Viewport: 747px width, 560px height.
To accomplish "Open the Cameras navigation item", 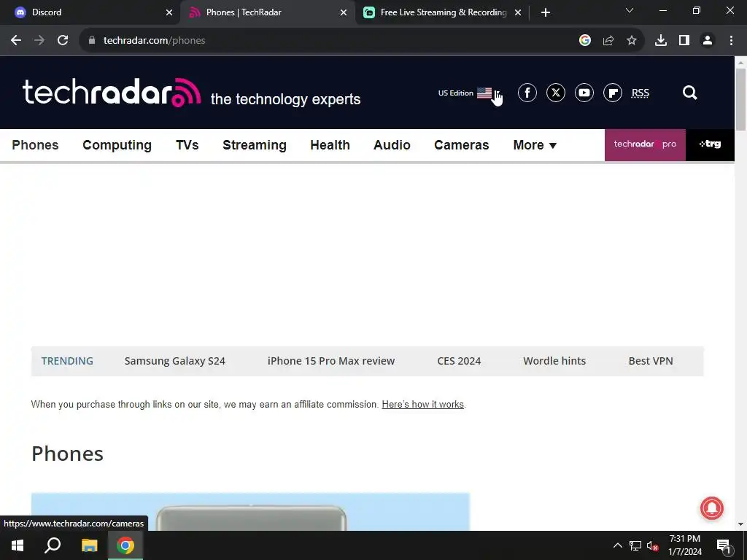I will [x=462, y=145].
